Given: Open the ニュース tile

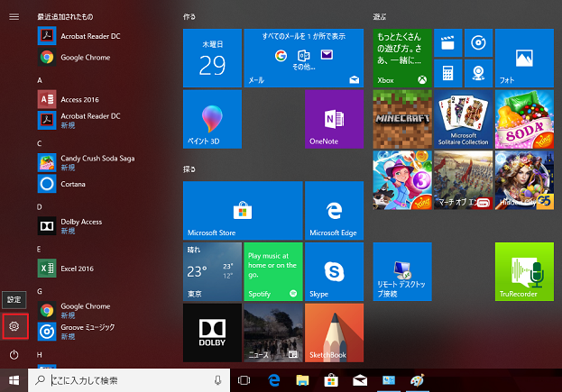Looking at the screenshot, I should [x=273, y=333].
